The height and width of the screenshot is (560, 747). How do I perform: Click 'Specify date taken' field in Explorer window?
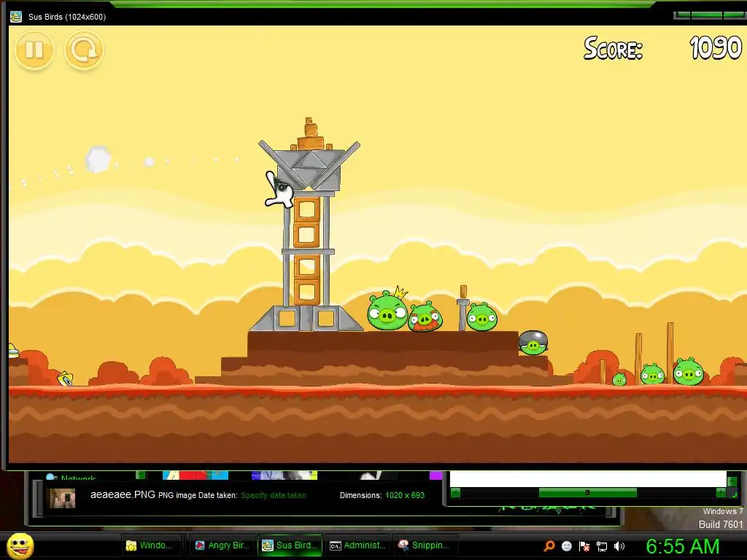(x=274, y=495)
